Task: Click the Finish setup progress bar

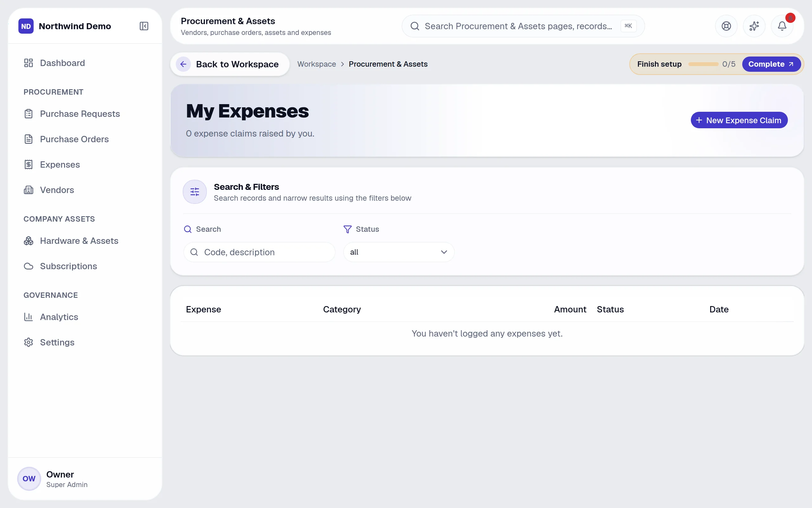Action: point(703,64)
